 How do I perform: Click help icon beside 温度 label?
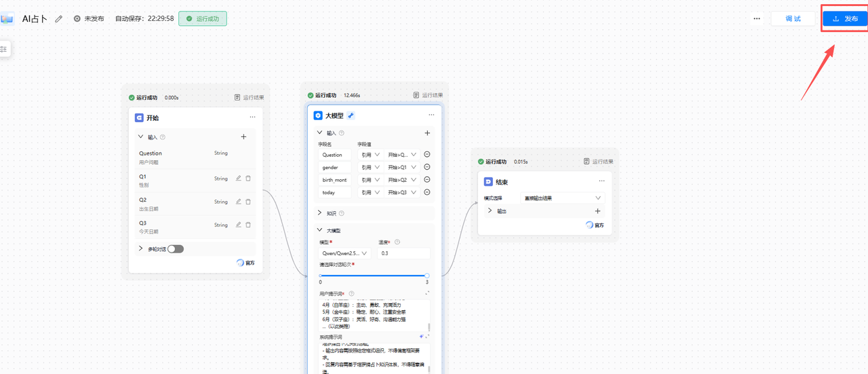[x=397, y=242]
